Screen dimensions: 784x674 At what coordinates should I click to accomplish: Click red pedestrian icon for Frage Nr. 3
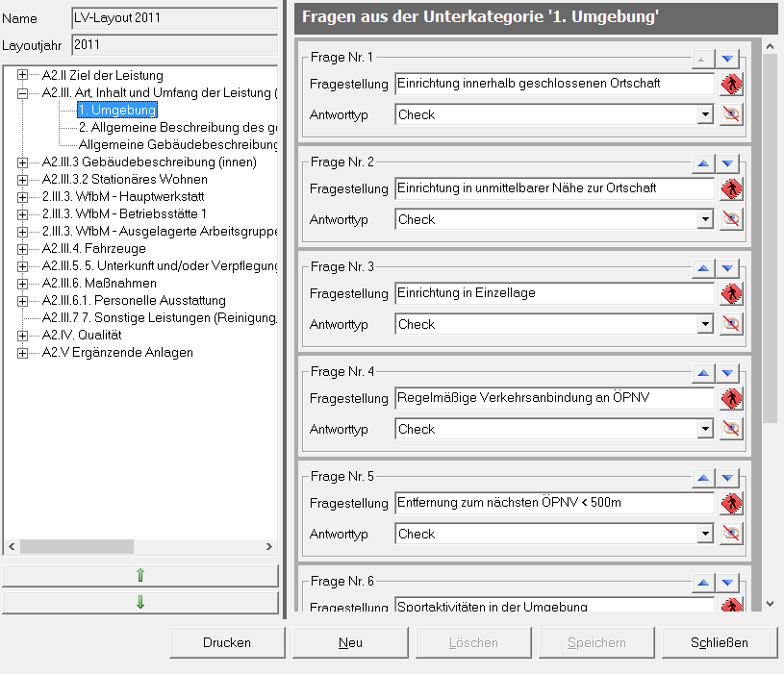(732, 294)
